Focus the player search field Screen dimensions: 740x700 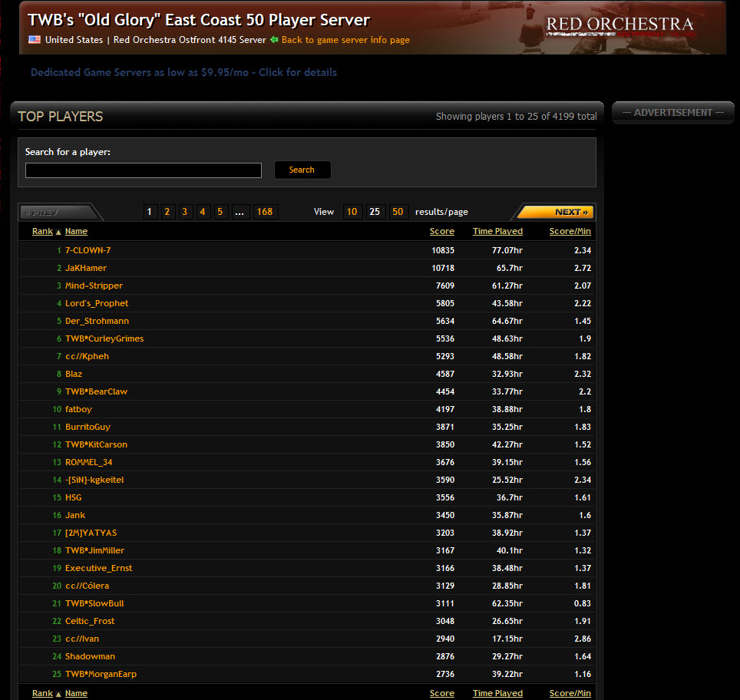pyautogui.click(x=144, y=170)
